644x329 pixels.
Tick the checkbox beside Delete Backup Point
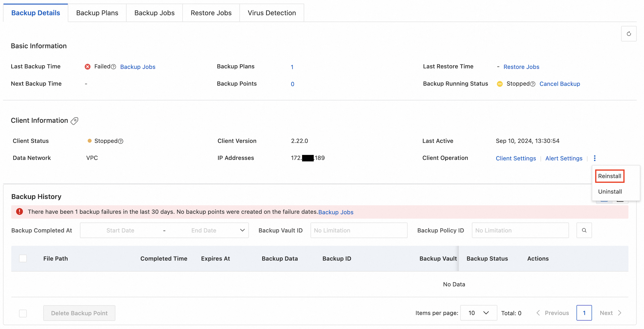pos(23,313)
